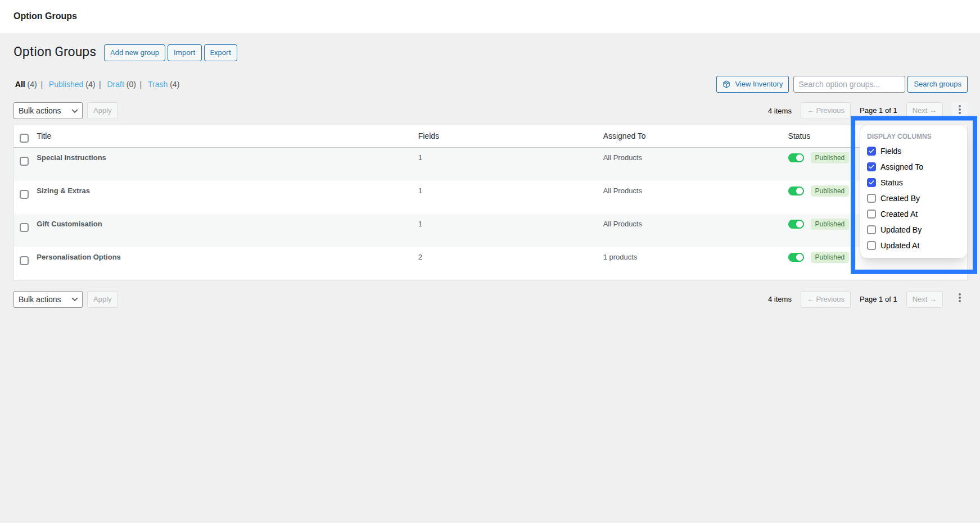Filter by Published groups

tap(66, 84)
